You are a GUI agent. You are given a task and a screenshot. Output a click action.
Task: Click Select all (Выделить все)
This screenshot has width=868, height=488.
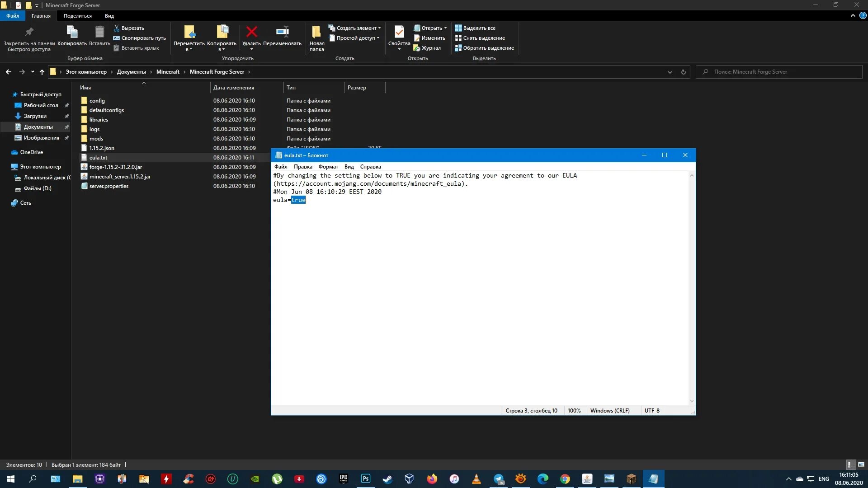tap(475, 28)
